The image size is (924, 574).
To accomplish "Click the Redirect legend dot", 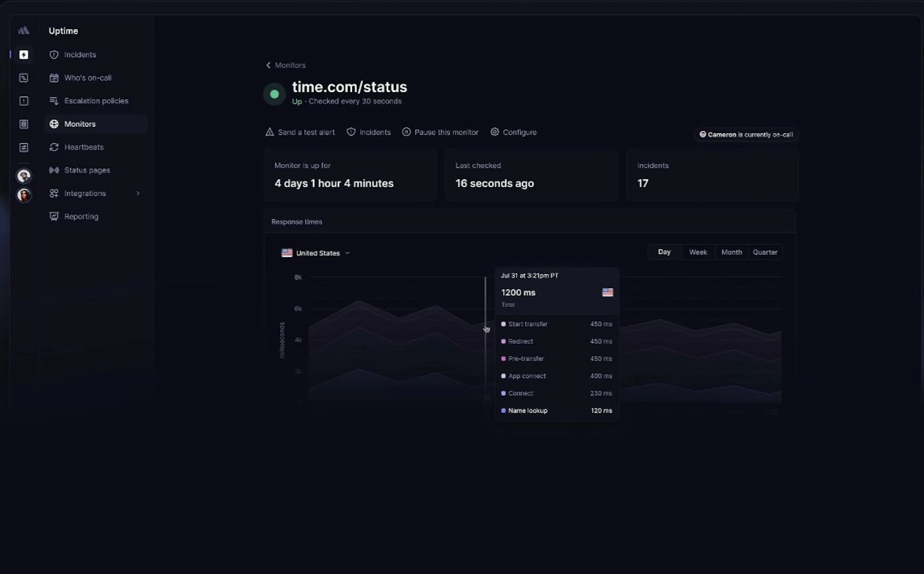I will click(x=503, y=342).
